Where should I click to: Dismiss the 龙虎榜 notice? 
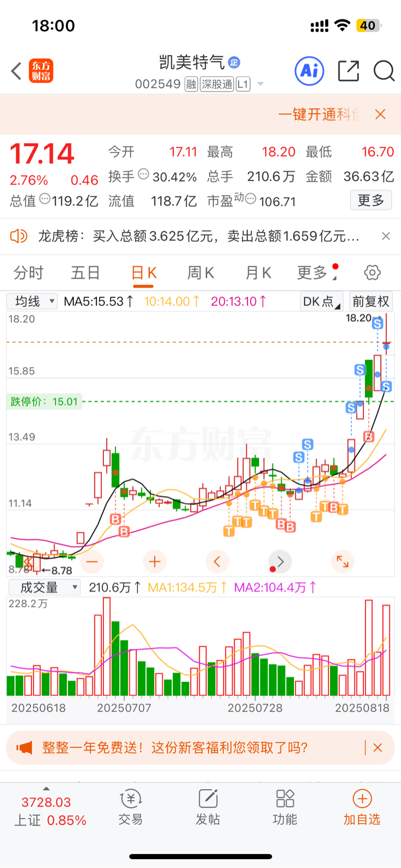tap(386, 236)
